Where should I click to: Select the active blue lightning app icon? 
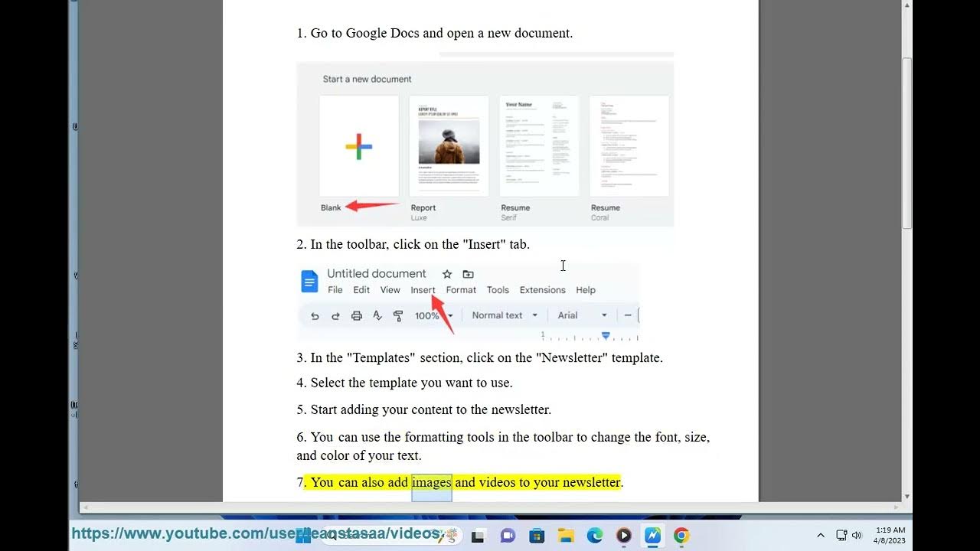click(652, 536)
